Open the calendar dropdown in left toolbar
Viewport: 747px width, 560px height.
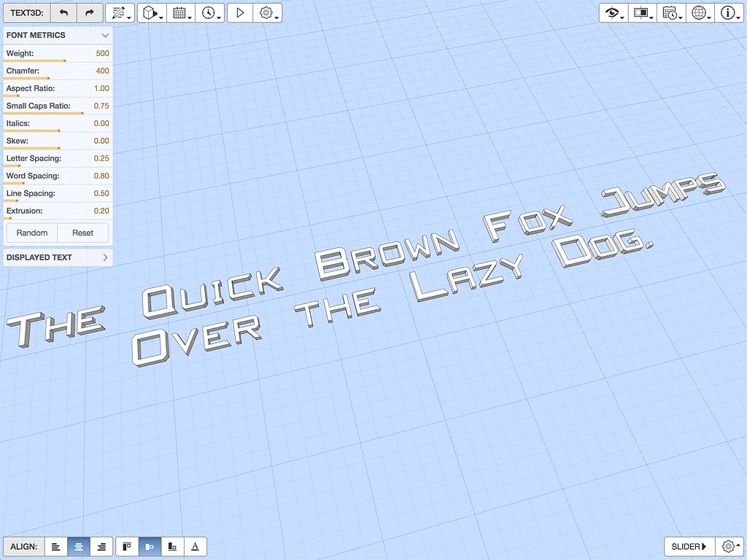tap(181, 13)
